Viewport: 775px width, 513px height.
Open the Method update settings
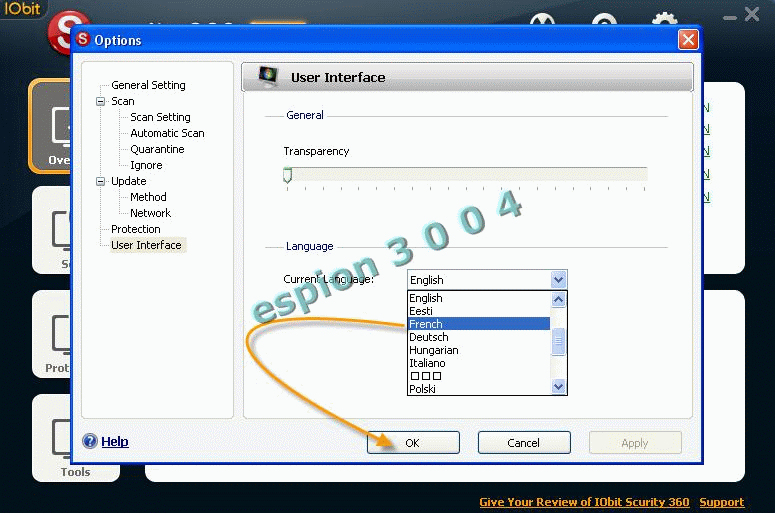pos(148,197)
